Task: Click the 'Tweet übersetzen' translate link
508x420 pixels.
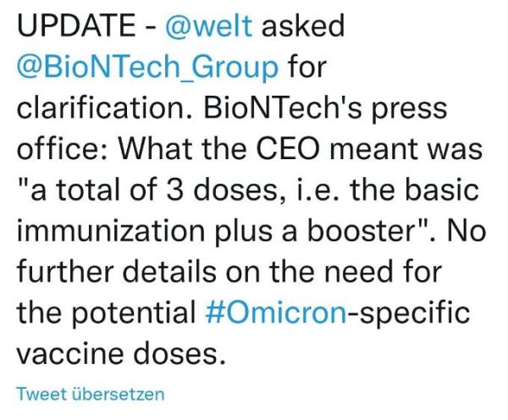Action: [x=91, y=394]
